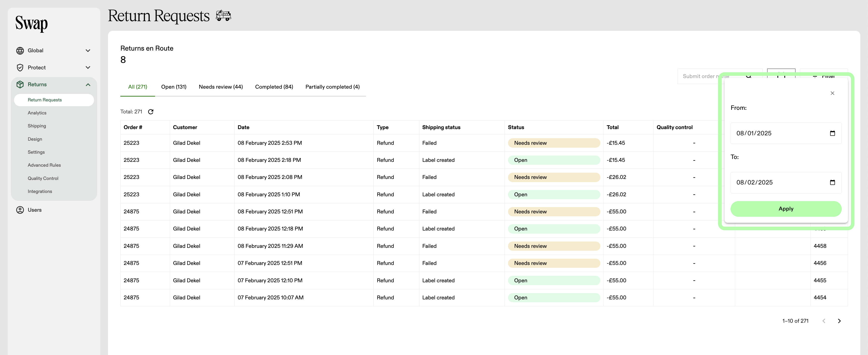This screenshot has width=868, height=355.
Task: Click date 08 February 2025 2:18 PM
Action: [269, 160]
